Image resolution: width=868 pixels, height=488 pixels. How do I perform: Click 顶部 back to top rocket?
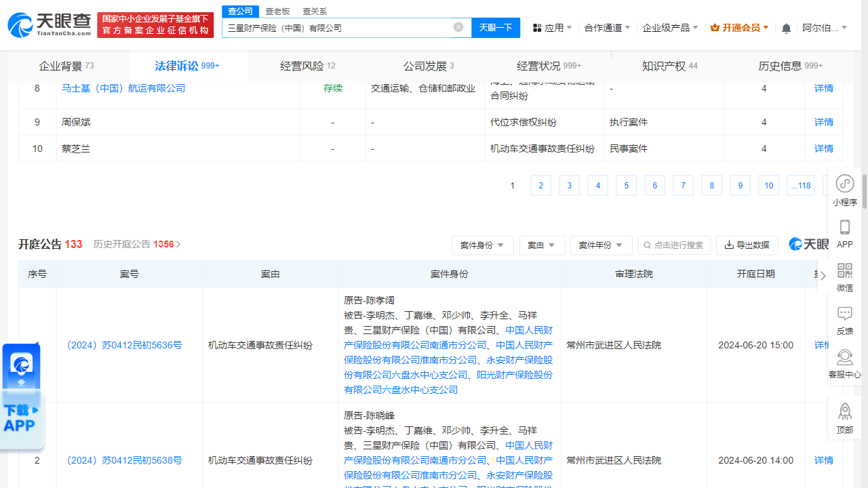pyautogui.click(x=845, y=418)
